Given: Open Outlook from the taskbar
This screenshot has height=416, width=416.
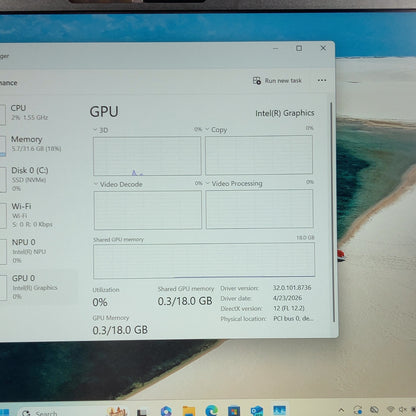Looking at the screenshot, I should tap(257, 411).
